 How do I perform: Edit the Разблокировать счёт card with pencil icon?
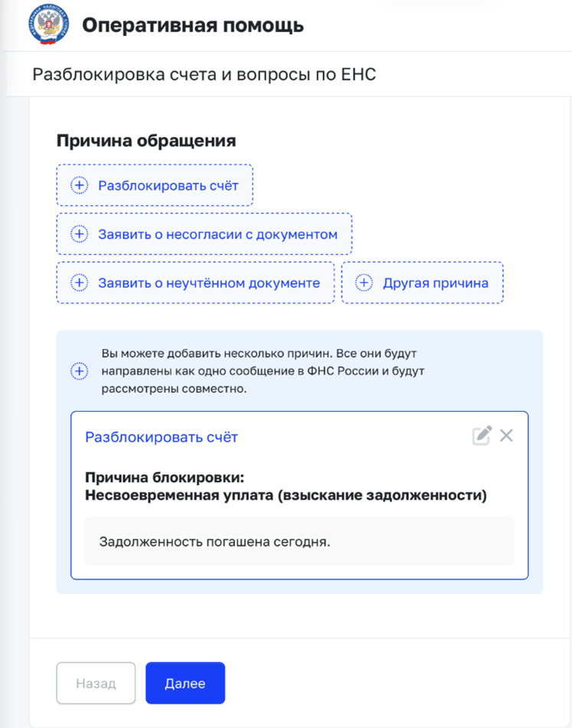[x=482, y=436]
